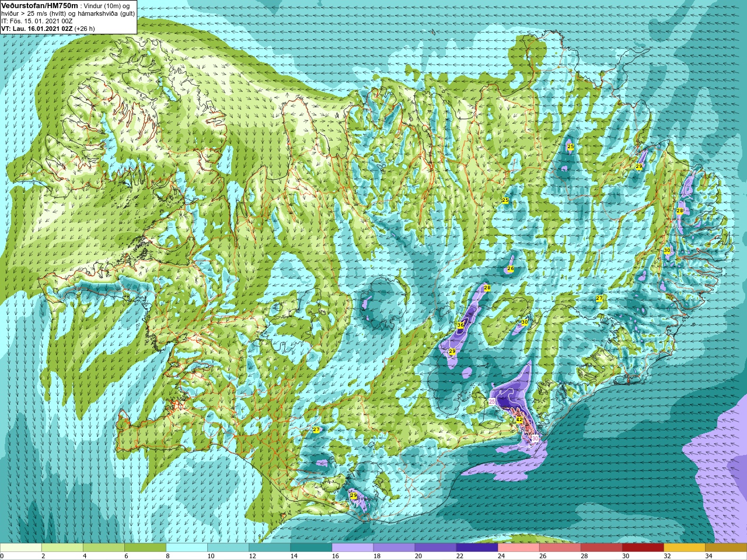Click the 'VT: Lau. 16.01.2021 02Z' valid time

tap(37, 29)
